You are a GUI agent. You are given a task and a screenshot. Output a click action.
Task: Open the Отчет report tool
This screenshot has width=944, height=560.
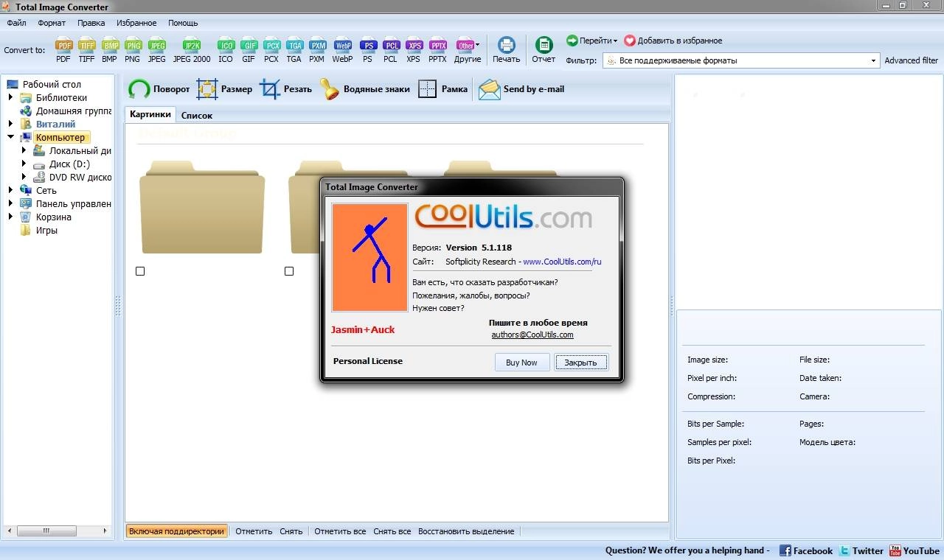tap(544, 50)
